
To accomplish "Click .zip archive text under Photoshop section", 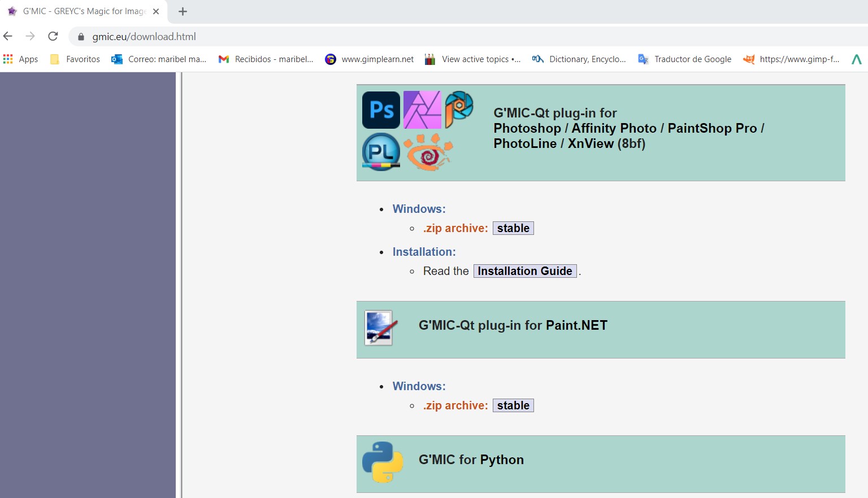I will pyautogui.click(x=455, y=228).
